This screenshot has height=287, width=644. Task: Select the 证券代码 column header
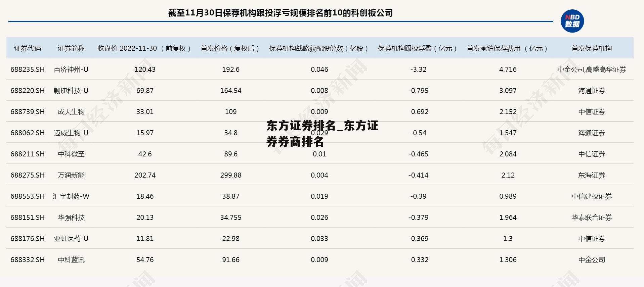pos(28,48)
